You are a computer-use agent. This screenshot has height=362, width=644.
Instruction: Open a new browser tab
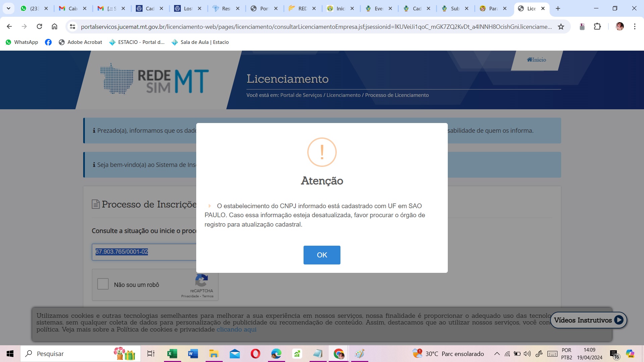(x=558, y=8)
